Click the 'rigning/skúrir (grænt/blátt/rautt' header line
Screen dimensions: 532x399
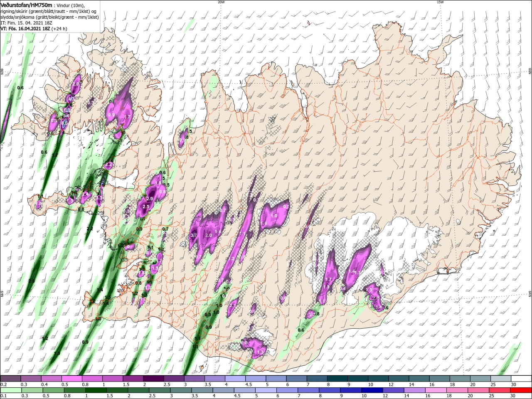click(x=49, y=11)
